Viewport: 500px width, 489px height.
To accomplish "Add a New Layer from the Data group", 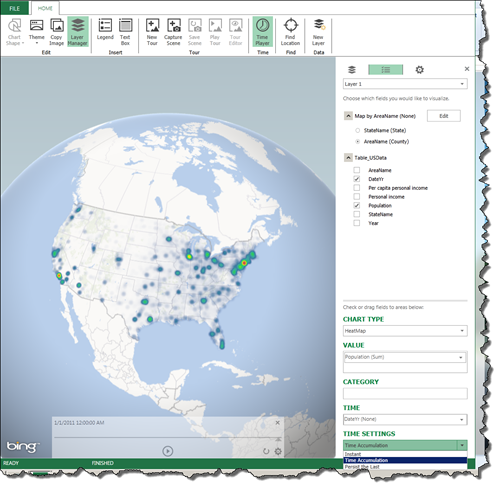I will pos(318,32).
